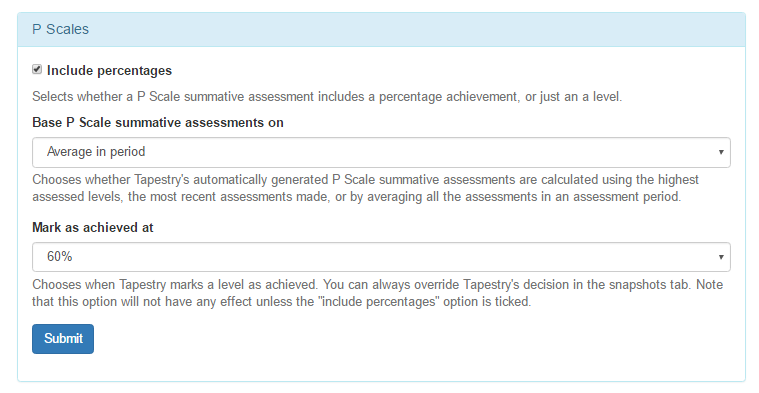Select the "60%" value text
Image resolution: width=759 pixels, height=393 pixels.
60,257
